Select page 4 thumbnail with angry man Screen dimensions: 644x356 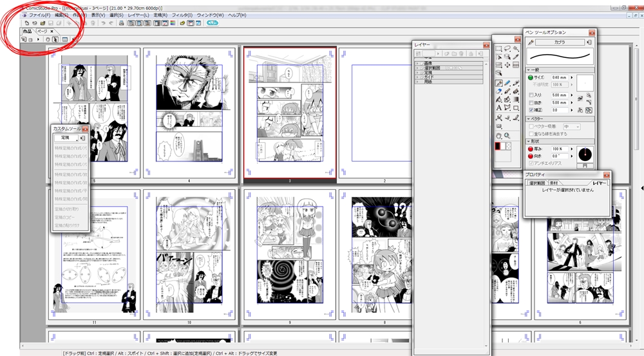tap(189, 113)
